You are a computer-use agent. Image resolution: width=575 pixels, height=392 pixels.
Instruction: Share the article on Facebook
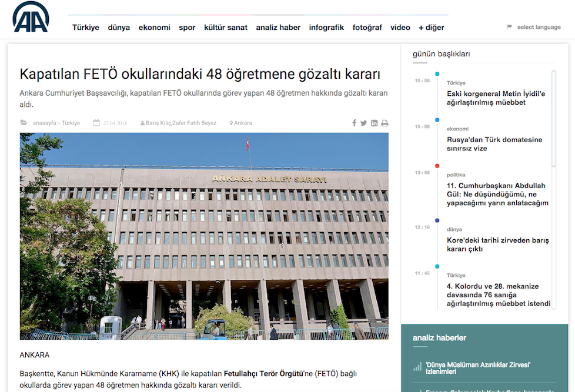354,123
